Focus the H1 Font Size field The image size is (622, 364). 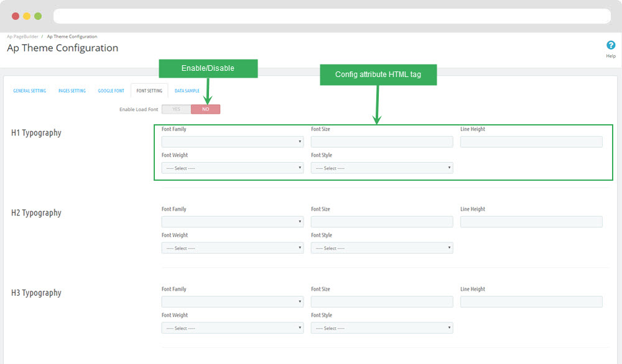tap(381, 142)
